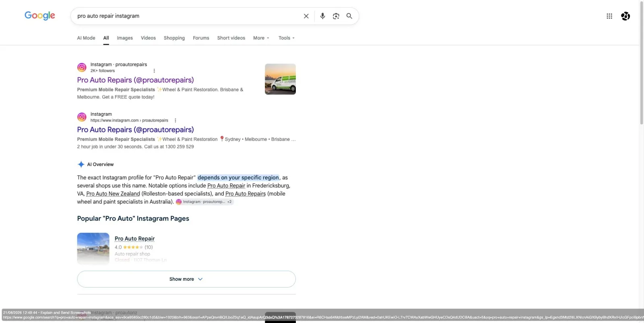644x323 pixels.
Task: Open the Pro Auto Repair shop photo thumbnail
Action: pyautogui.click(x=93, y=249)
